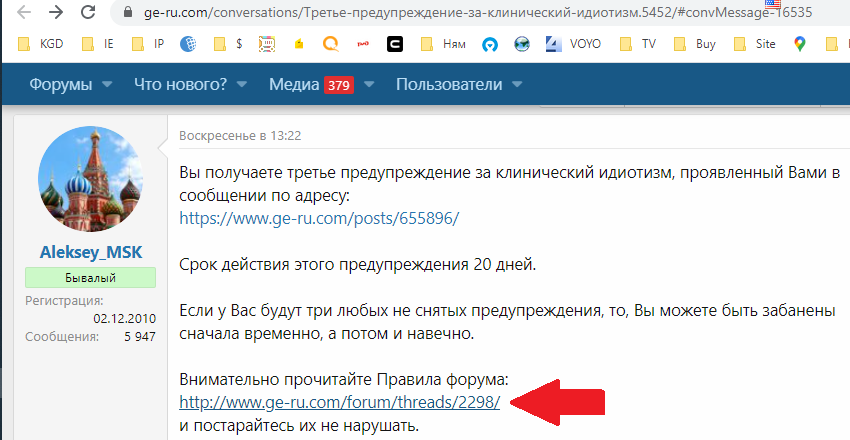The width and height of the screenshot is (850, 440).
Task: Open the Google Maps pin bookmark
Action: (x=799, y=44)
